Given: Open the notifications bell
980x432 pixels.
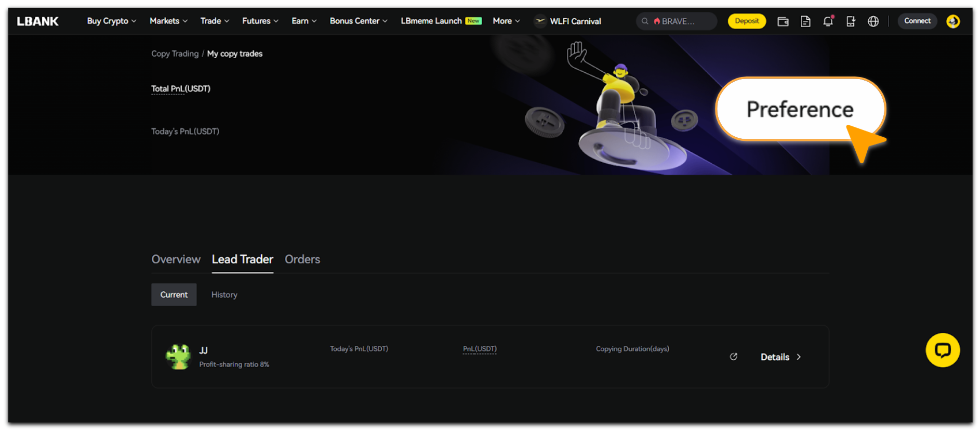Looking at the screenshot, I should [x=828, y=21].
